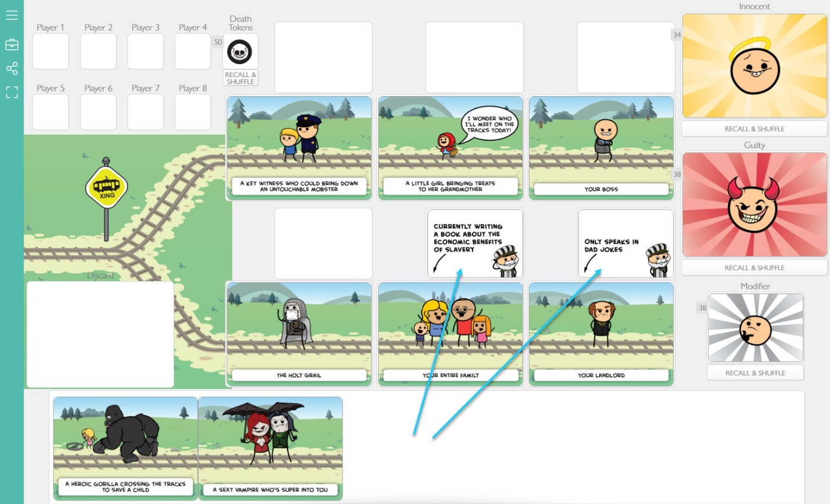
Task: Click the empty slot above the little girl card
Action: (475, 58)
